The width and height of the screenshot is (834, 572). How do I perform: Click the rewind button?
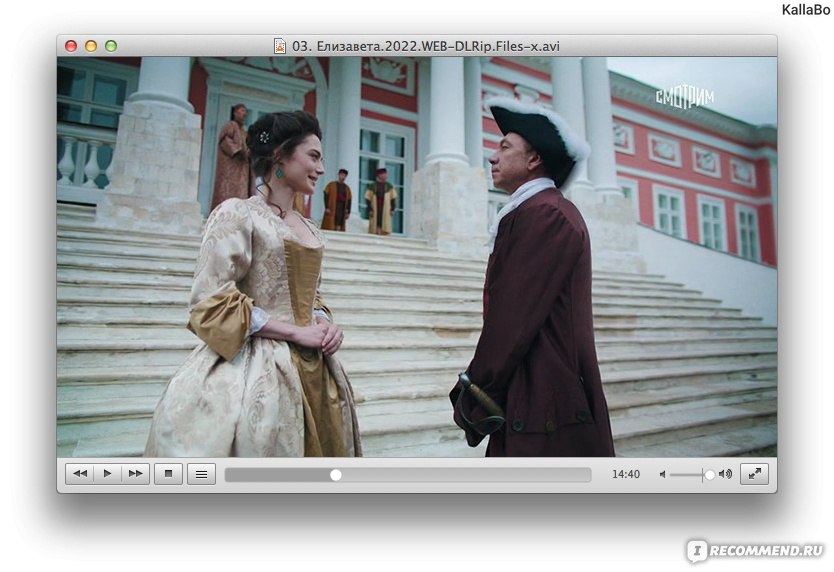tap(80, 474)
